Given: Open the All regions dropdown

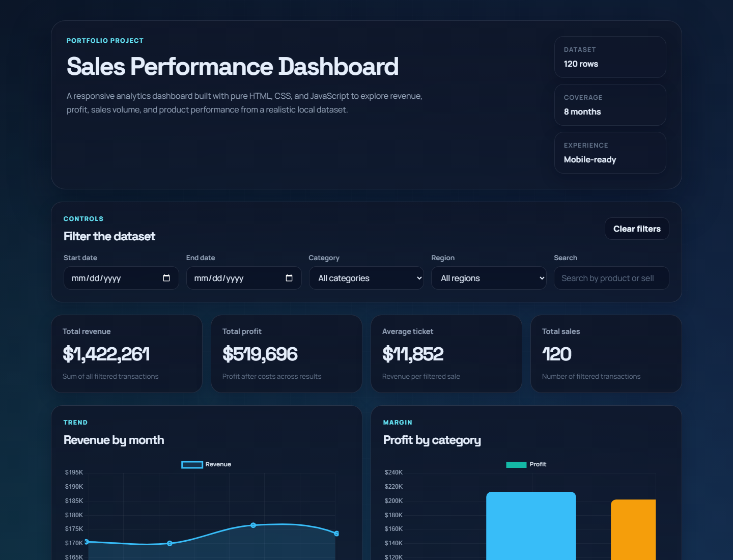Looking at the screenshot, I should [489, 278].
